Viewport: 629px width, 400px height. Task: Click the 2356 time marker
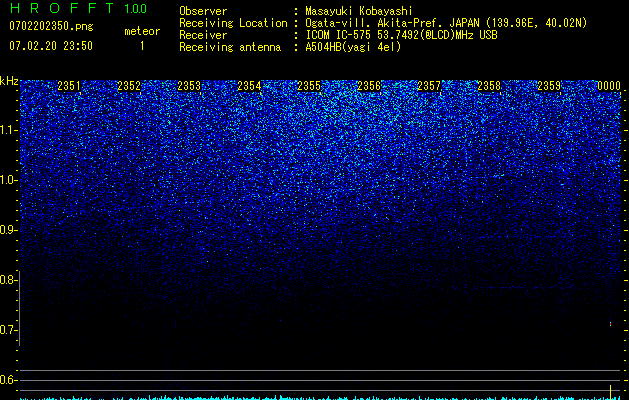coord(369,86)
